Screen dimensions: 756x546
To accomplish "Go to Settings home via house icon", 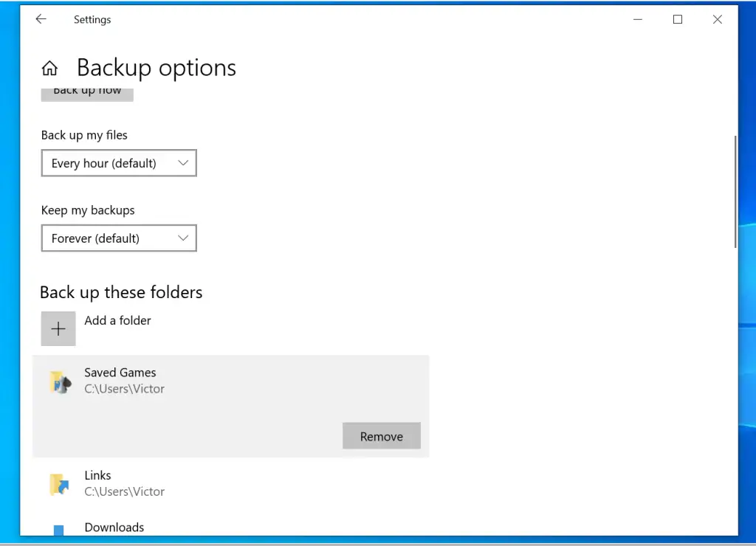I will [49, 69].
